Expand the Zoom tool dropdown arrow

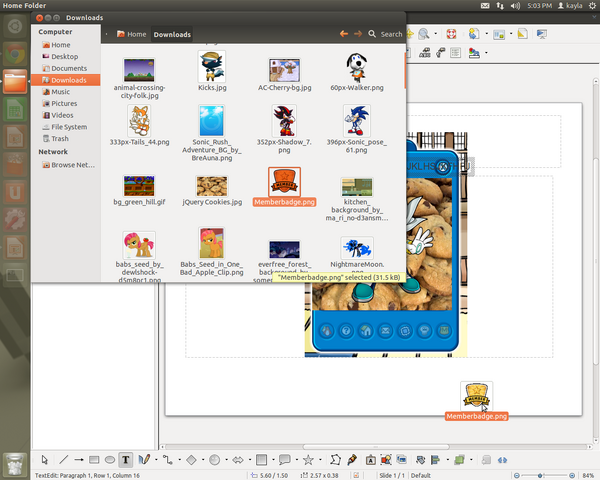coord(435,34)
